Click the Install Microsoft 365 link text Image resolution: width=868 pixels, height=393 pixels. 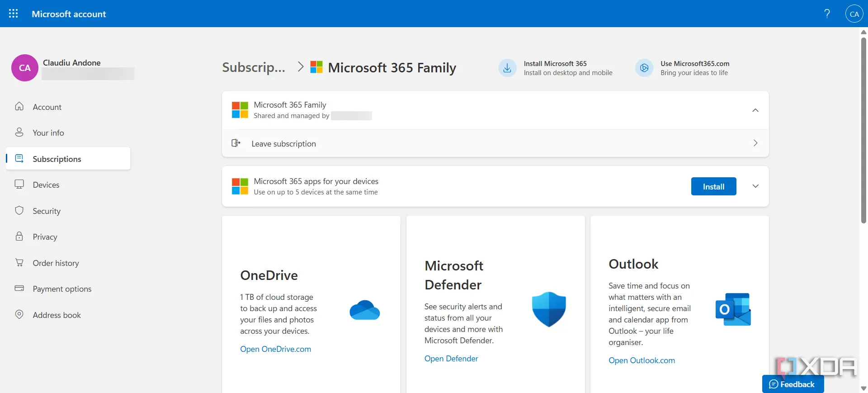(x=555, y=63)
